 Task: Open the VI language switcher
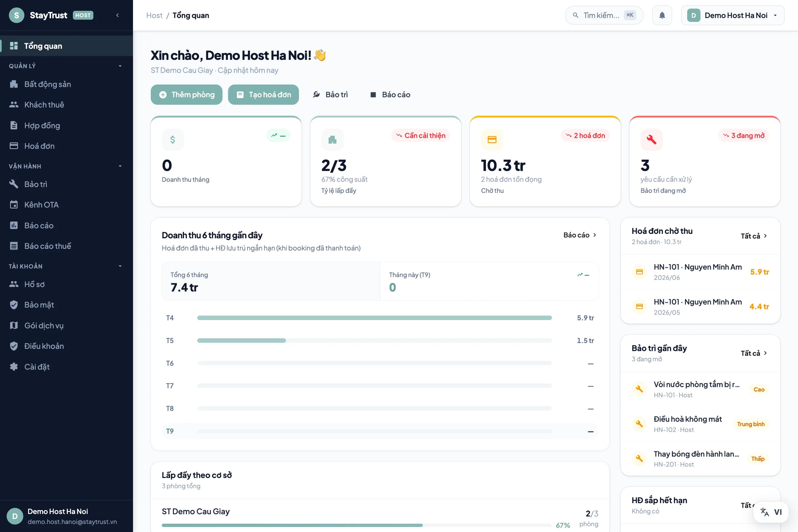coord(771,512)
